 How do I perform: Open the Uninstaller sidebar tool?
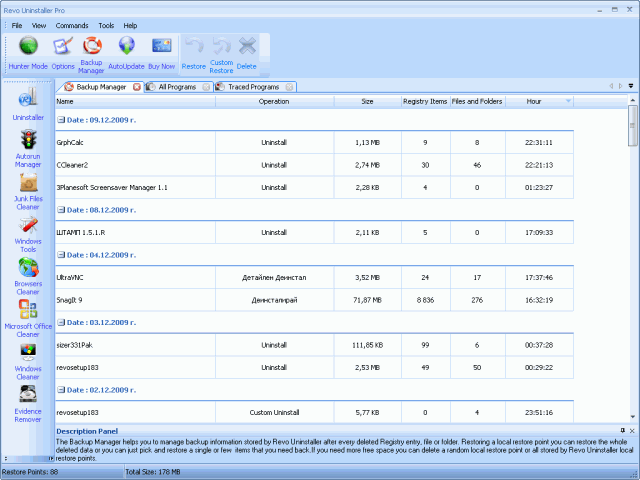point(28,104)
